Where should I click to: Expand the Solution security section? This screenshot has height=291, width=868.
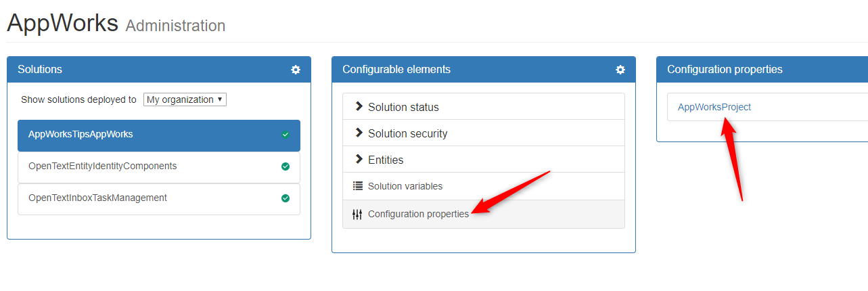(x=407, y=133)
